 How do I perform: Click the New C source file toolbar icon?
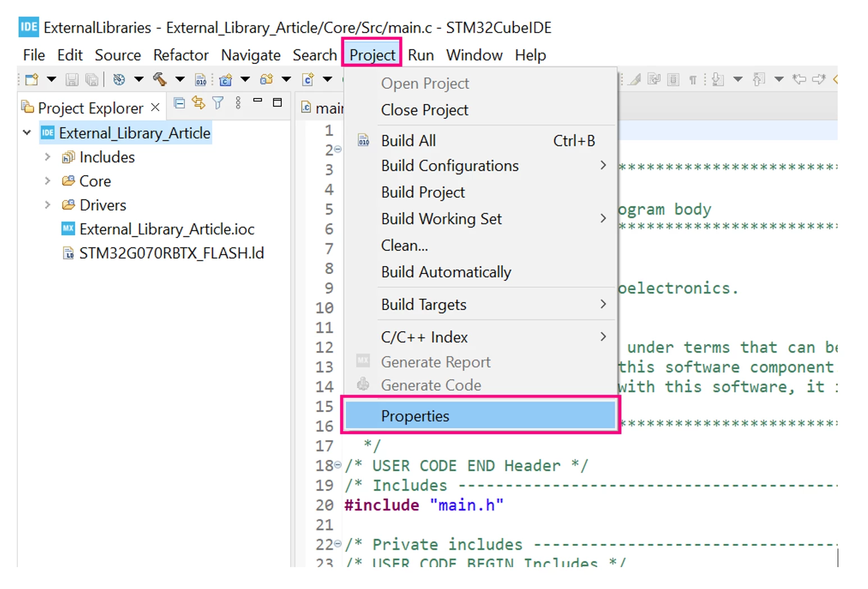(308, 79)
